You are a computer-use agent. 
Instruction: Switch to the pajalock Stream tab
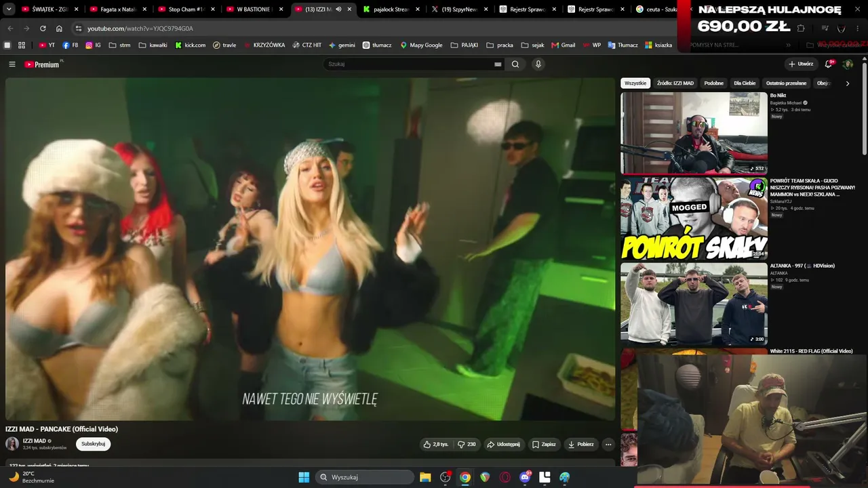pos(391,9)
